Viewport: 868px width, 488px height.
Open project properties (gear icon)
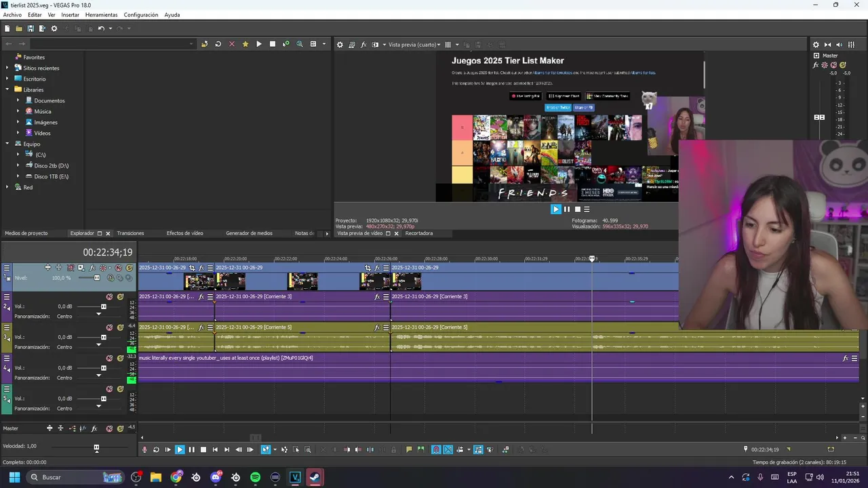pyautogui.click(x=54, y=28)
